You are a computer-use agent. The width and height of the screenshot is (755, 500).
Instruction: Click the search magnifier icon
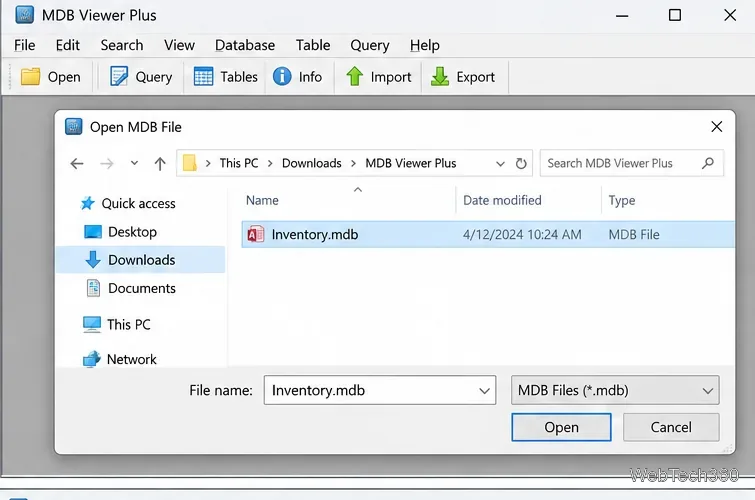pyautogui.click(x=708, y=163)
